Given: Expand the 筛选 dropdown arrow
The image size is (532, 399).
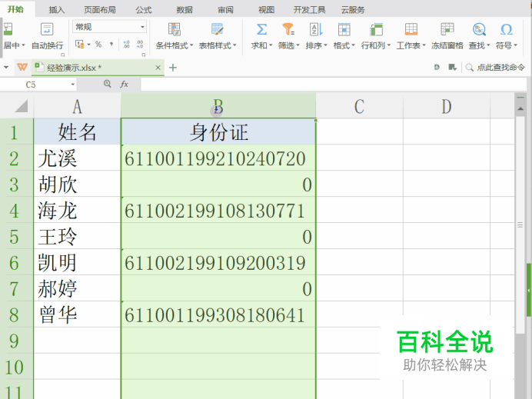Looking at the screenshot, I should (x=298, y=45).
